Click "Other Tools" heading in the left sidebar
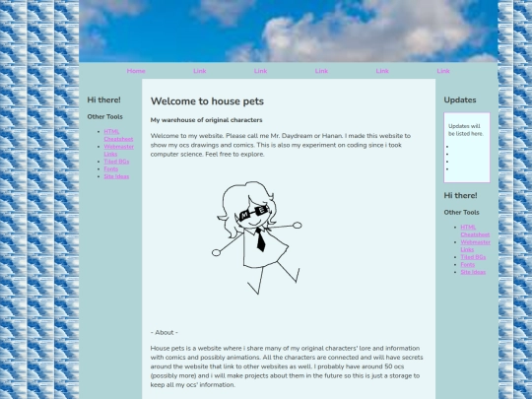Screen dimensions: 532x399 tap(104, 116)
